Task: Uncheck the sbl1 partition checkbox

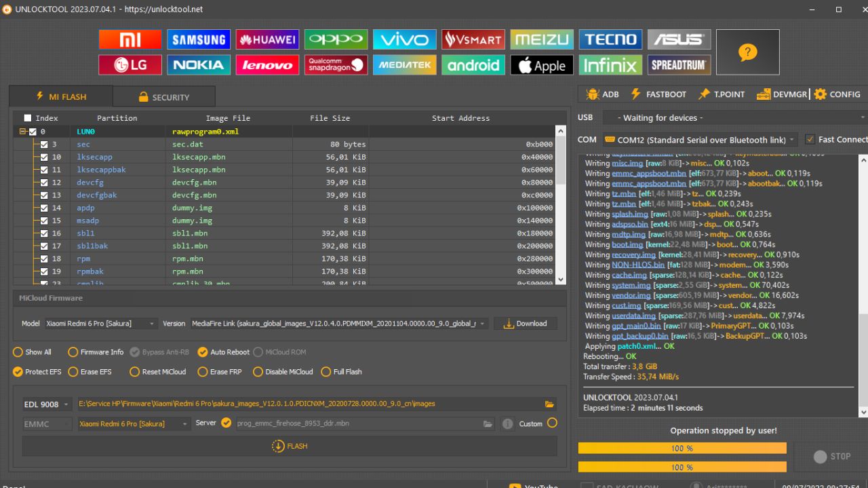Action: pos(44,233)
